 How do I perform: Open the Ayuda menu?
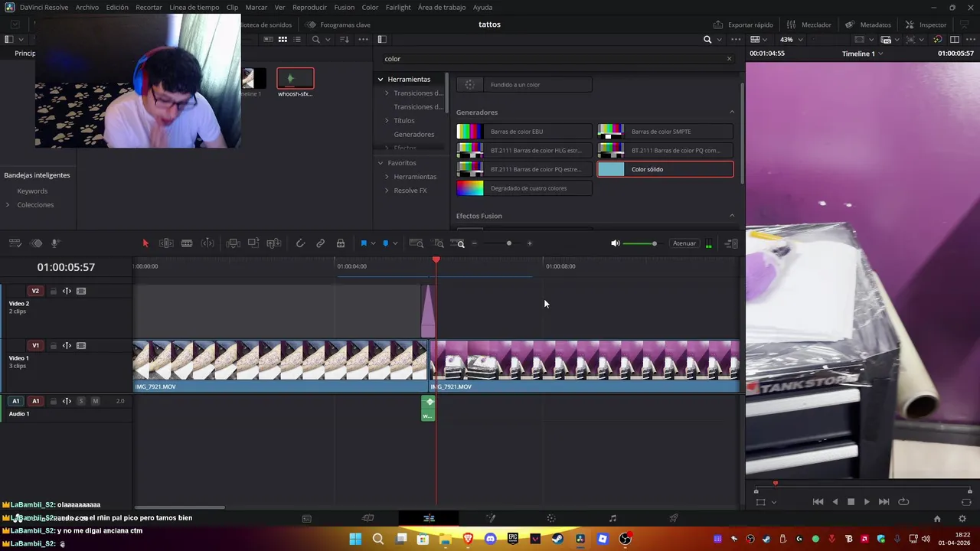tap(482, 7)
